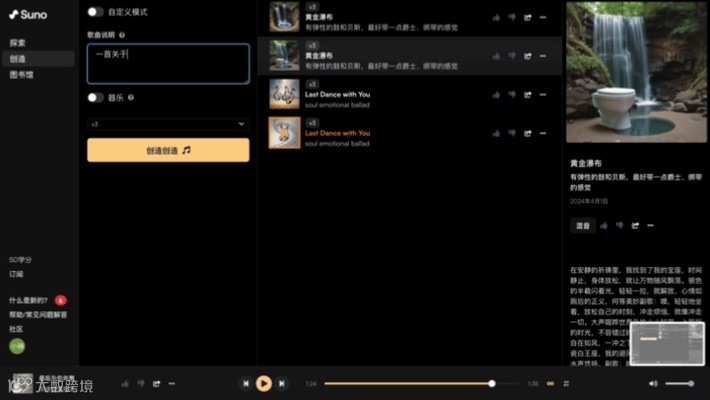The image size is (710, 400).
Task: Click the large waterfall cover image
Action: [x=636, y=72]
